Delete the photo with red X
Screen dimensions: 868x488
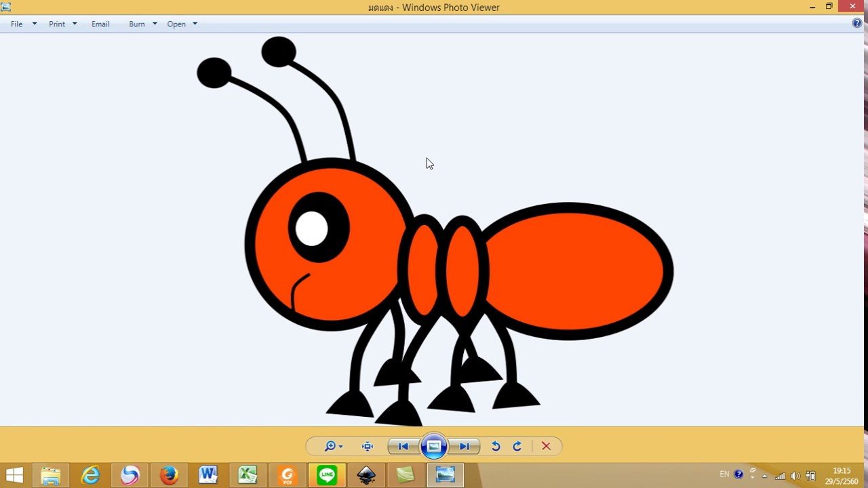pyautogui.click(x=546, y=446)
